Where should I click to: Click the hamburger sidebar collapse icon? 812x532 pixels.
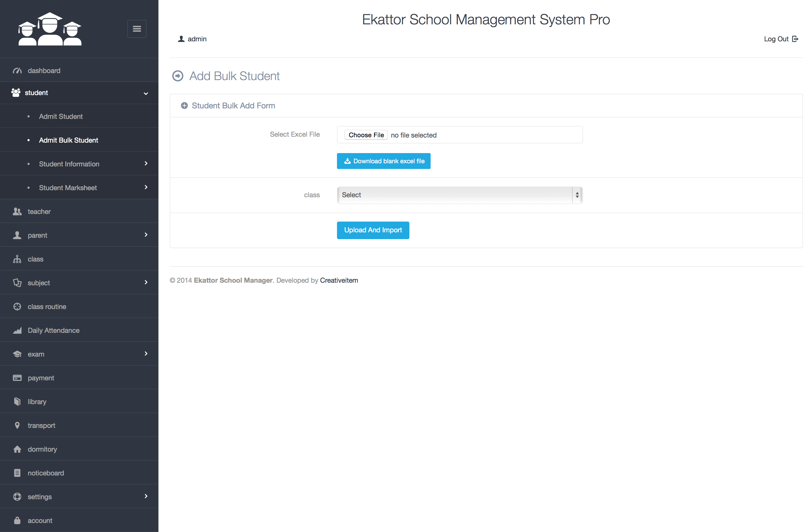tap(137, 29)
